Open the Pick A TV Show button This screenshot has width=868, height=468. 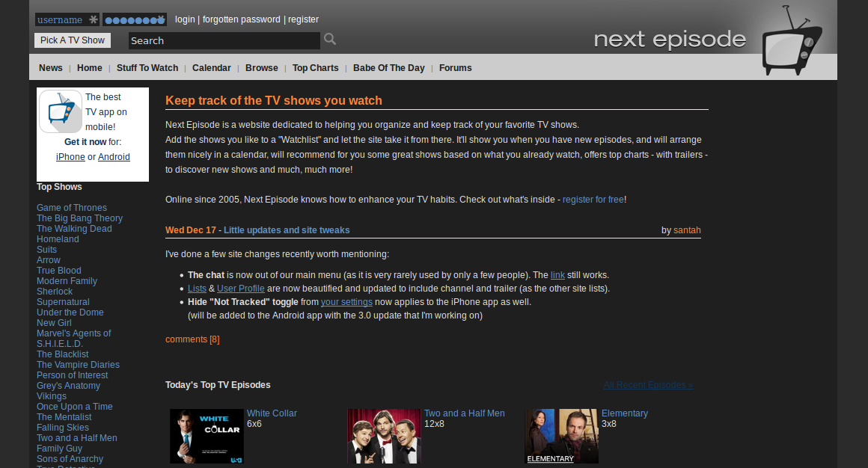coord(73,40)
